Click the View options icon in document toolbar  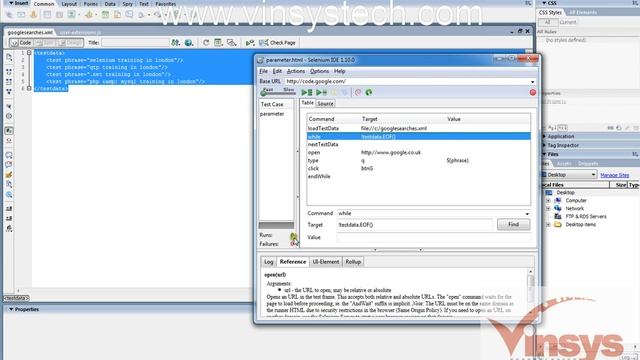pos(219,43)
